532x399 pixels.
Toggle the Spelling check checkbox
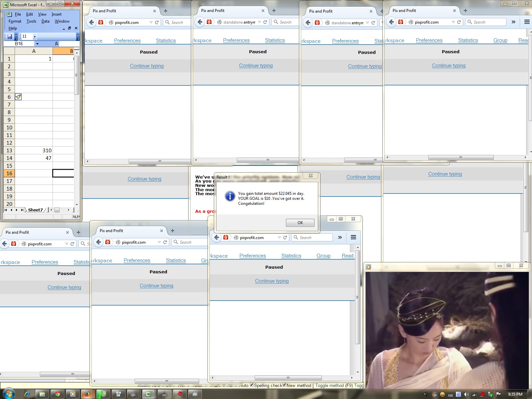point(252,385)
